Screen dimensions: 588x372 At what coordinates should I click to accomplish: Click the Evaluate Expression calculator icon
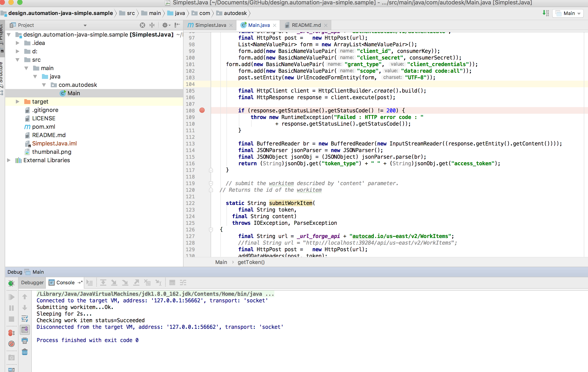point(172,283)
